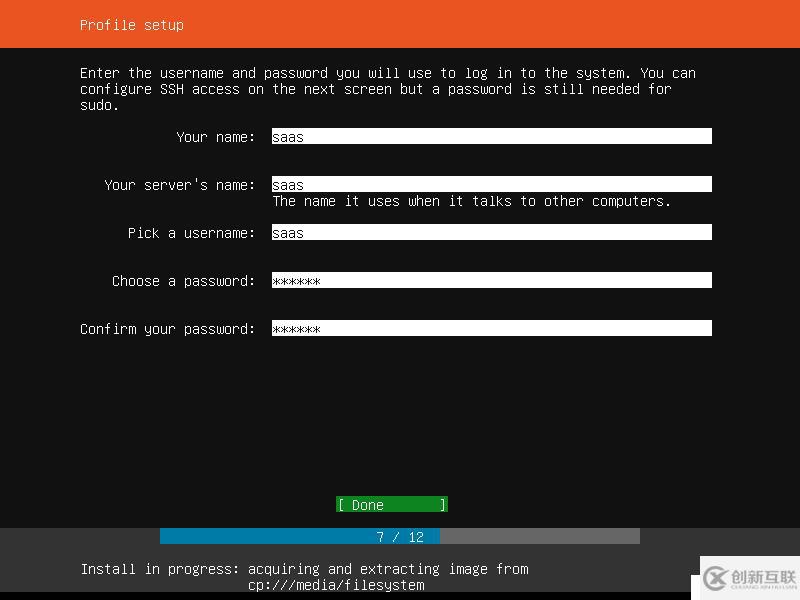Click the 'Enter the username and password' instructions
The height and width of the screenshot is (600, 800).
pos(388,89)
